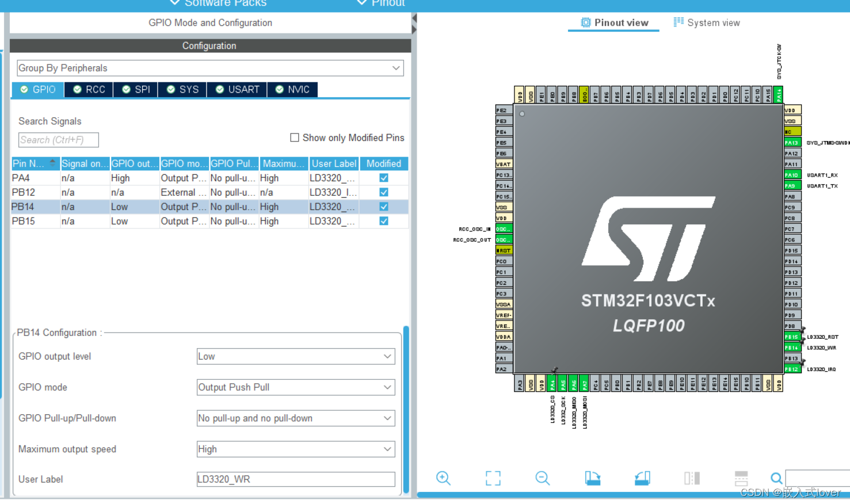Click the rotate counter-clockwise icon
850x504 pixels.
pyautogui.click(x=642, y=478)
